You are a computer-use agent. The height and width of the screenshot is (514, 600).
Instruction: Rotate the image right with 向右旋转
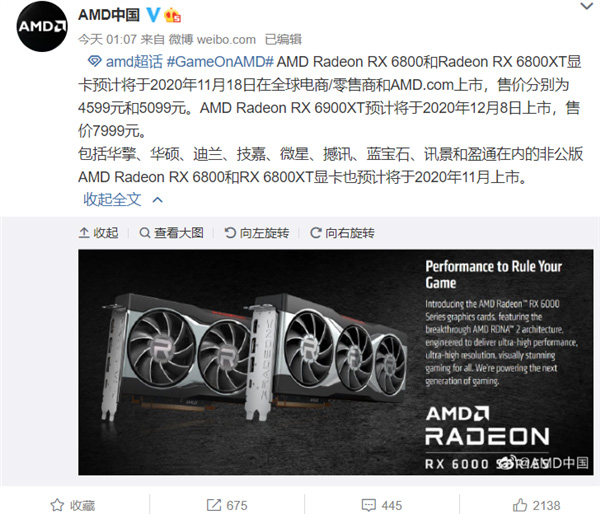pos(342,233)
